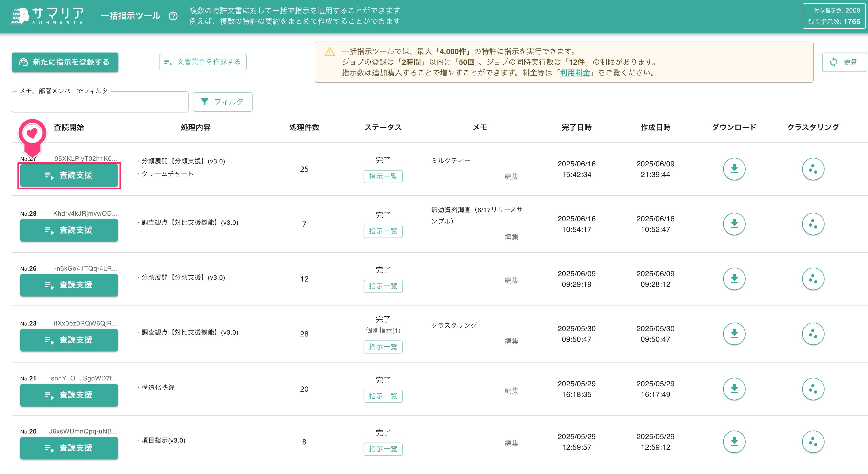This screenshot has height=474, width=868.
Task: Edit the memo of job No.26
Action: tap(512, 280)
